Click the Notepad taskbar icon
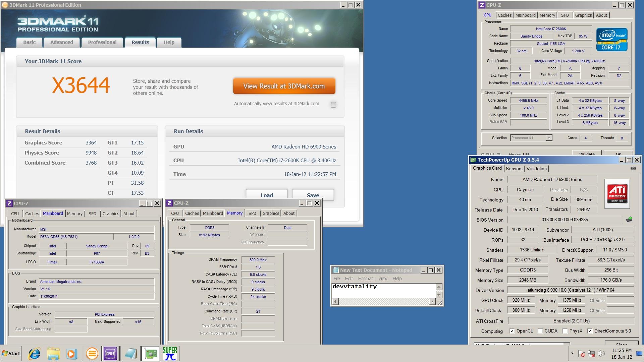The width and height of the screenshot is (644, 362). [130, 354]
